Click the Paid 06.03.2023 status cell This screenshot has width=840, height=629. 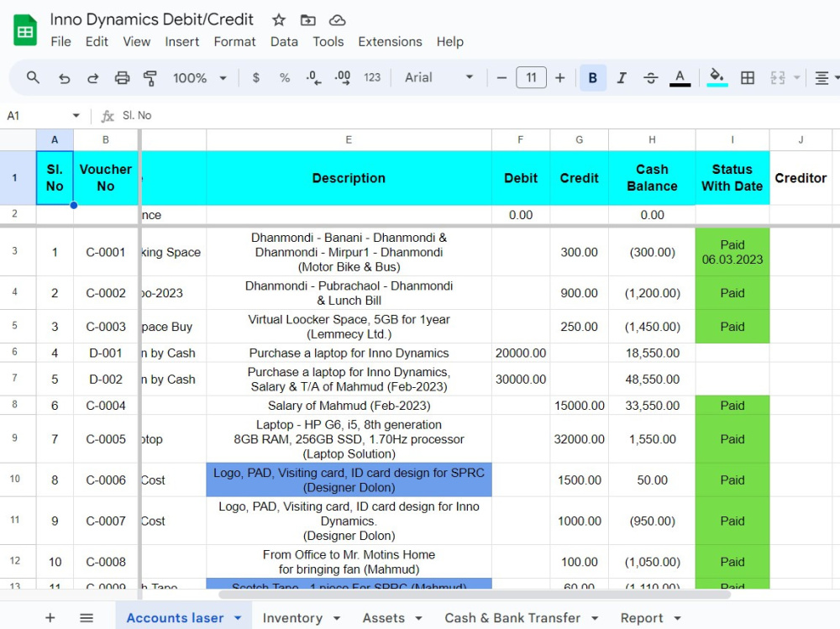[732, 252]
